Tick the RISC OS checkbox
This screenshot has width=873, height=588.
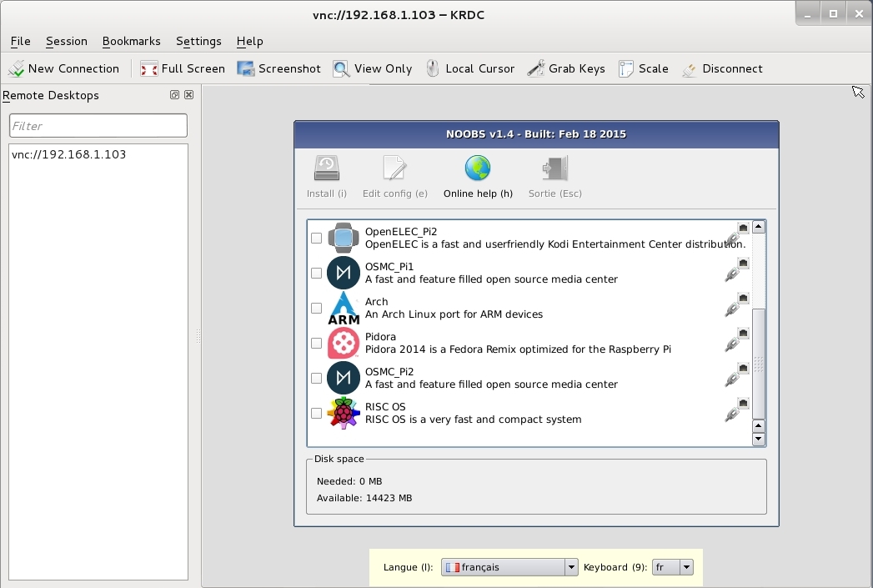pyautogui.click(x=316, y=414)
